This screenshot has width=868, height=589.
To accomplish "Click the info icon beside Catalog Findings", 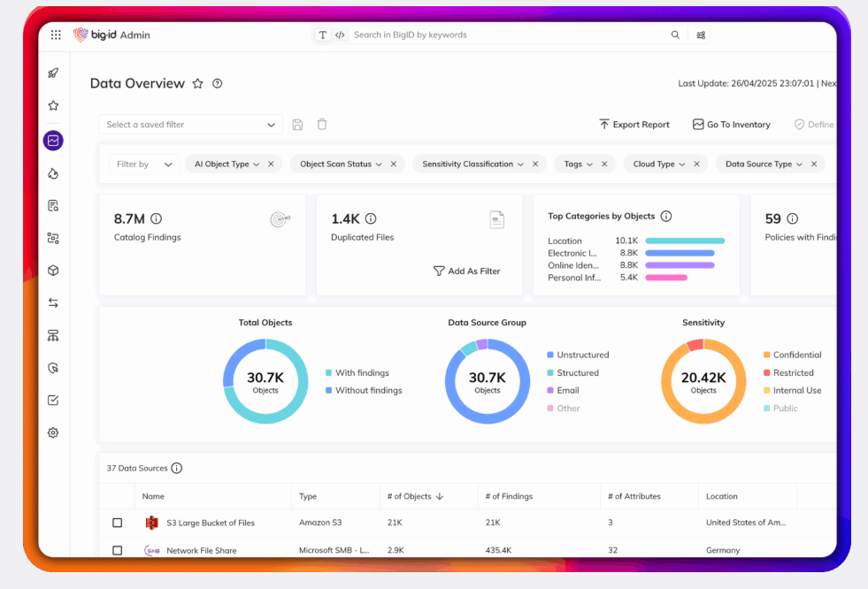I will pos(157,218).
